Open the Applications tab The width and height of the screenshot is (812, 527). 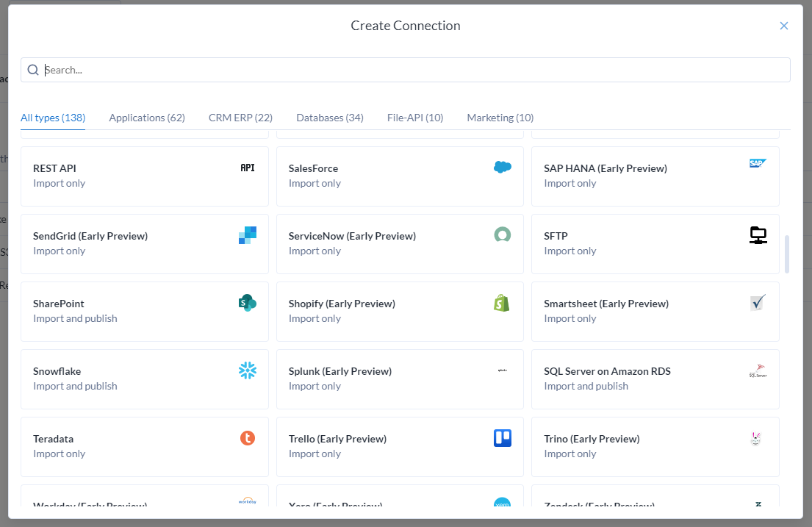pos(146,118)
